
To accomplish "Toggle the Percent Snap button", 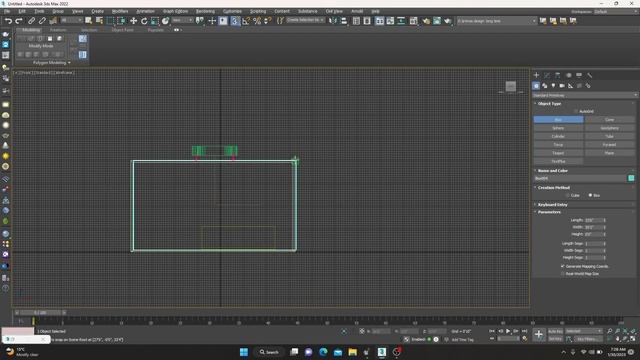I will click(257, 21).
